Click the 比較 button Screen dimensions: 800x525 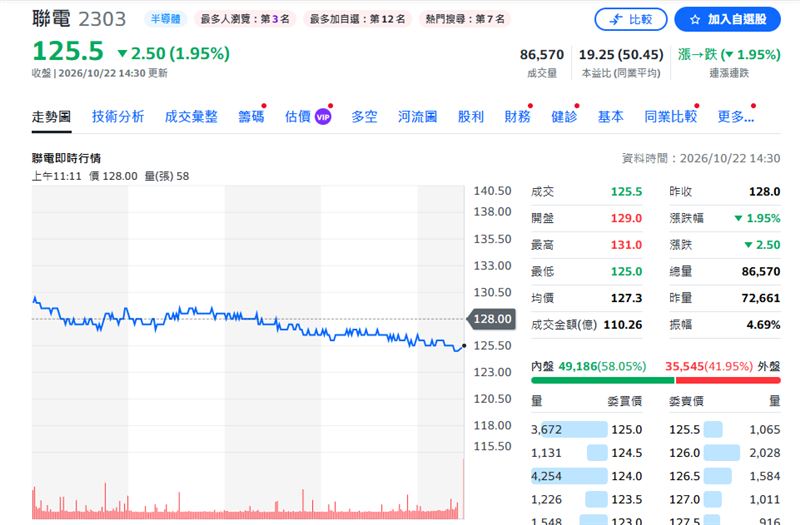pos(631,19)
